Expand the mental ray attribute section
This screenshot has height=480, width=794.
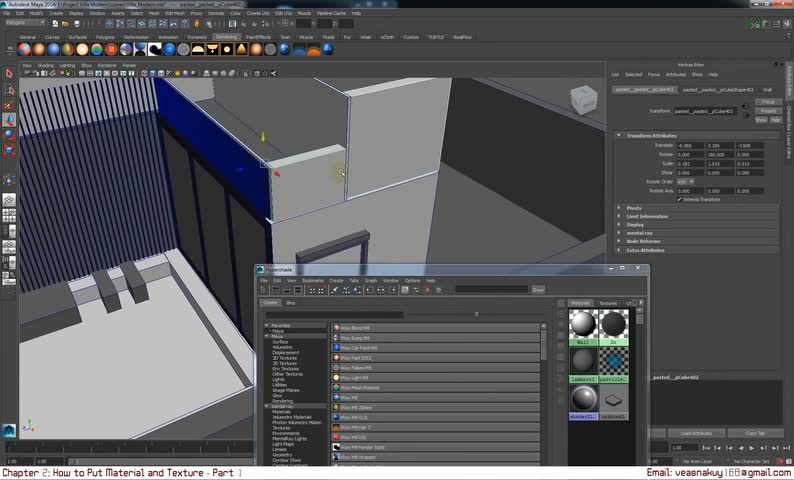click(619, 233)
